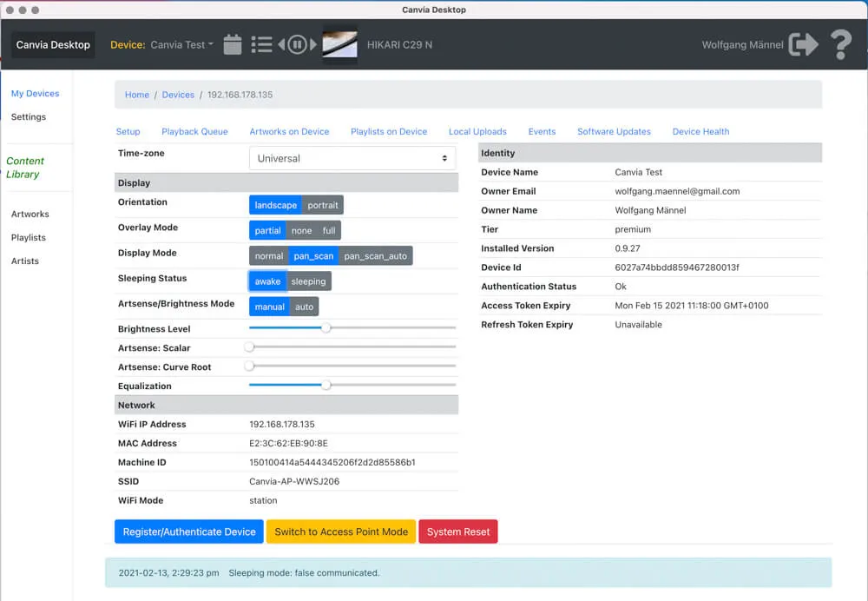Choose none overlay mode
868x601 pixels.
coord(302,230)
